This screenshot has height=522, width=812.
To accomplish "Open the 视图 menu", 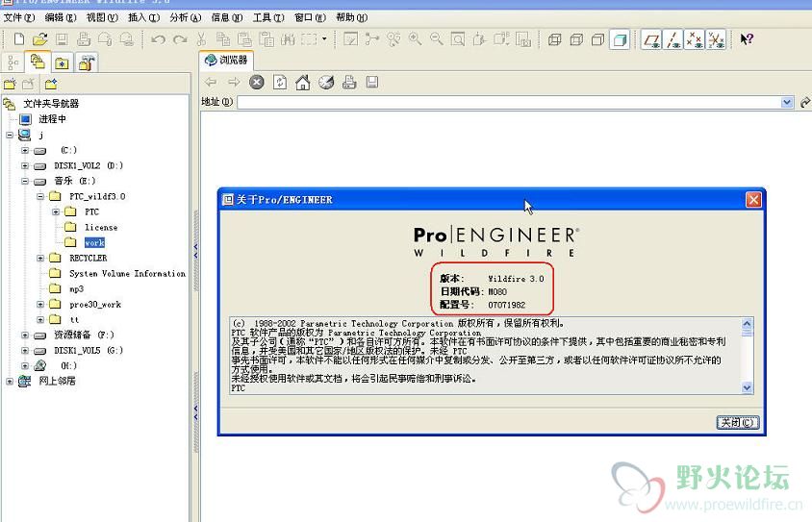I will point(102,17).
